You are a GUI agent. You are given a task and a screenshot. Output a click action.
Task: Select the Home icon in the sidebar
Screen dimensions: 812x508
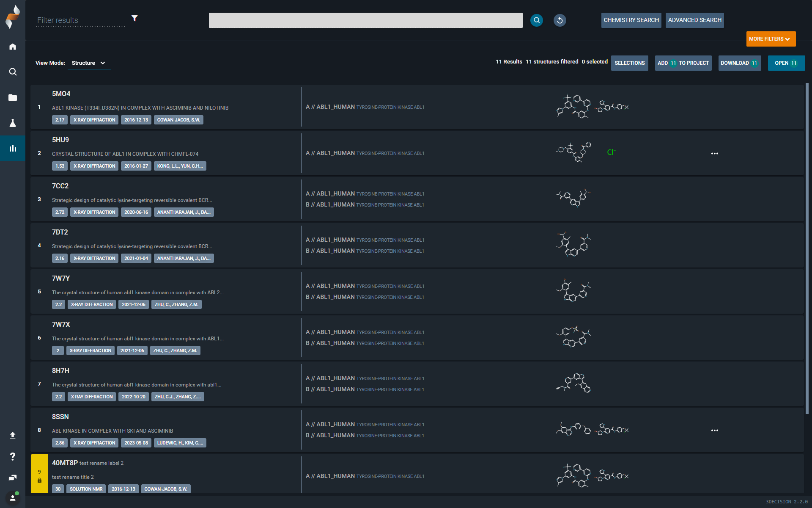(x=13, y=47)
